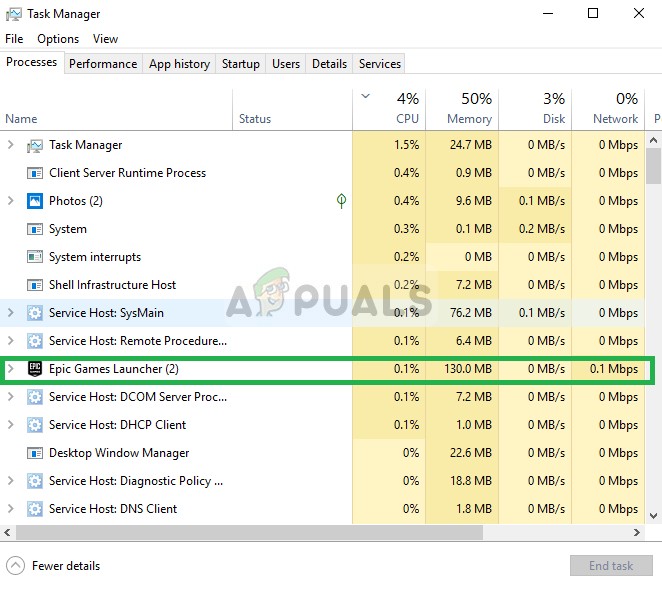Expand Service Host: Remote Procedure row
Screen dimensions: 662x590
pos(11,340)
